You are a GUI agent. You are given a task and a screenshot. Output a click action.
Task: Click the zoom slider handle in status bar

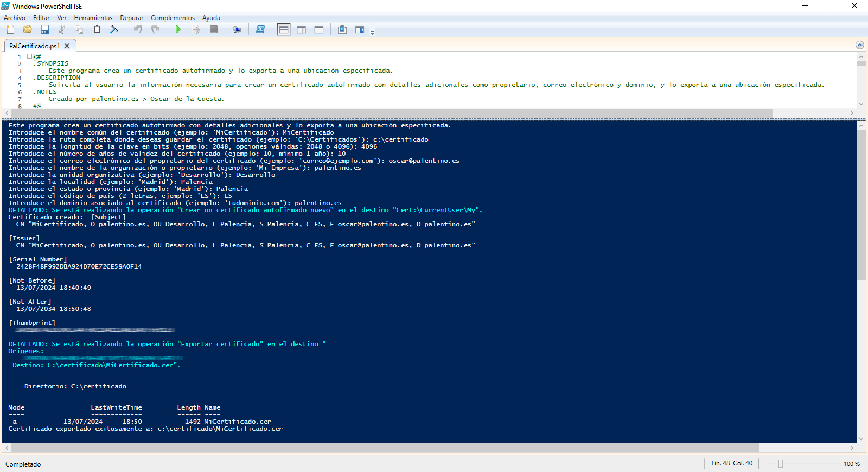point(781,463)
